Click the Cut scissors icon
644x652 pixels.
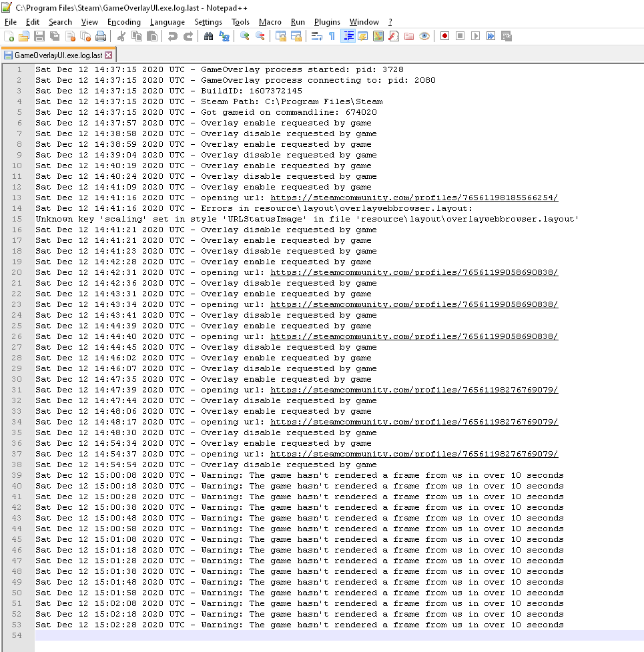121,37
